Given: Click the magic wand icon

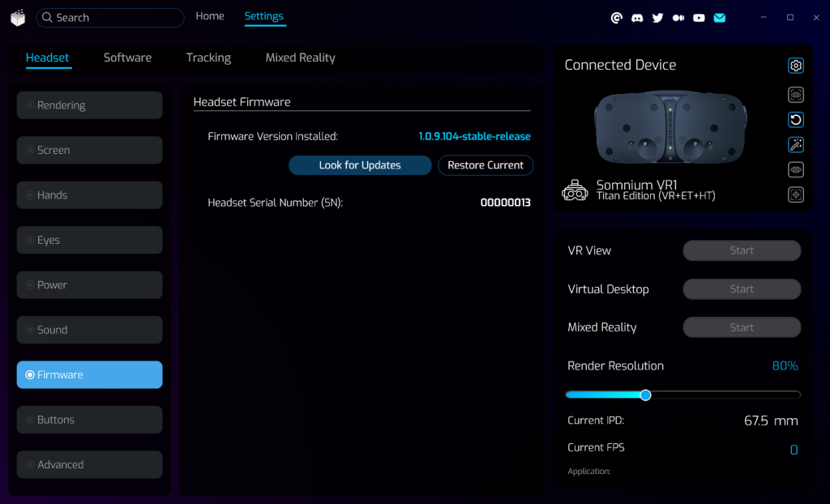Looking at the screenshot, I should pyautogui.click(x=796, y=144).
